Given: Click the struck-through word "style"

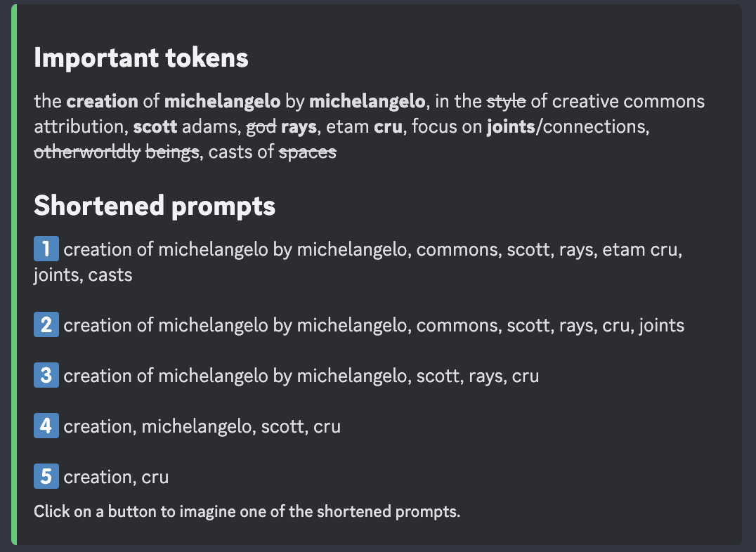Looking at the screenshot, I should (x=506, y=101).
